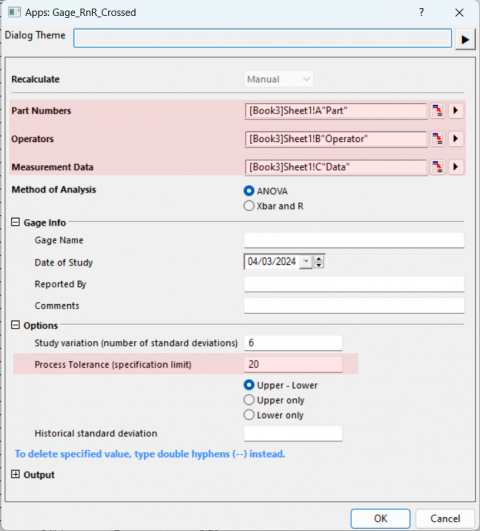480x531 pixels.
Task: Click the help question mark in title bar
Action: 421,13
